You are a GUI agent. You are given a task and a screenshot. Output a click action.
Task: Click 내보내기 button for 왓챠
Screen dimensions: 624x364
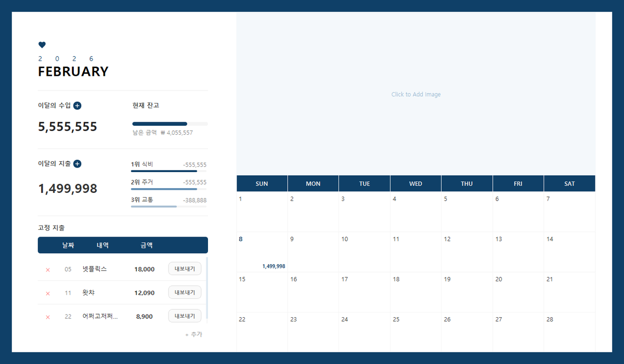tap(185, 292)
